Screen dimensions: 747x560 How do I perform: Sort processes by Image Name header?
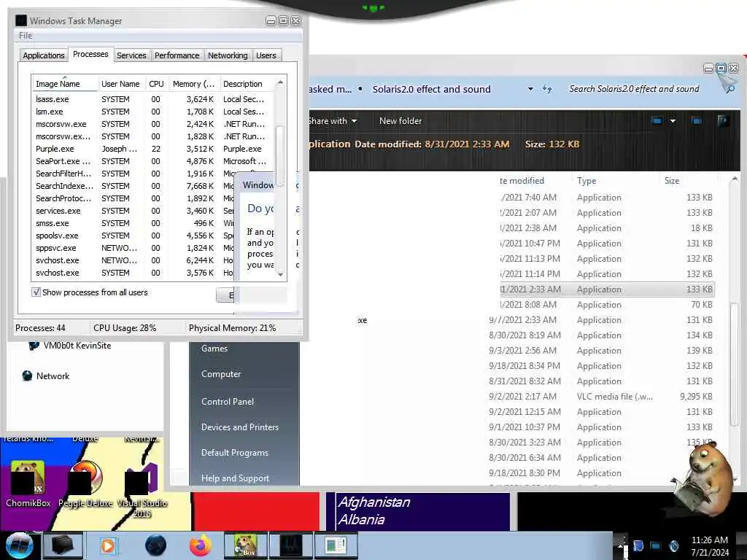(x=65, y=84)
